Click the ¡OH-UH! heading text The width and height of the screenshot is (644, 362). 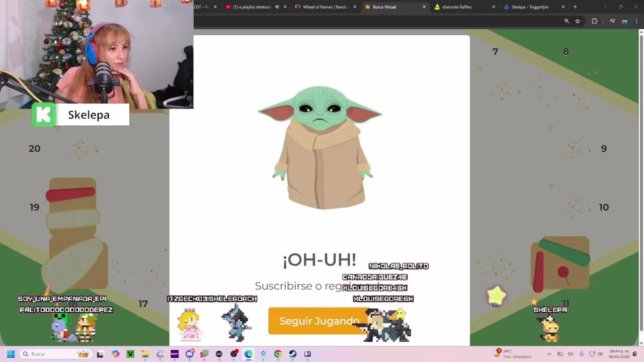[319, 259]
